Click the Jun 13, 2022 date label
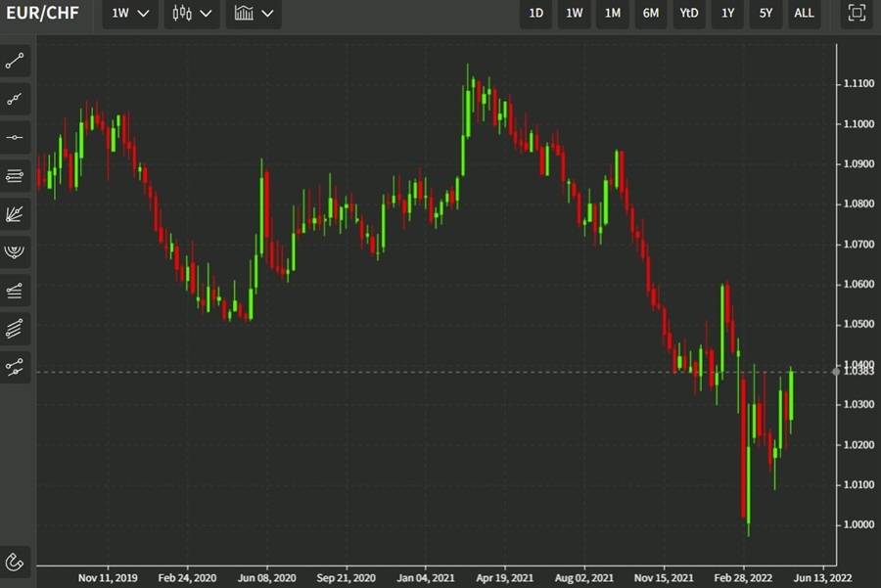Viewport: 881px width, 588px height. pos(822,578)
